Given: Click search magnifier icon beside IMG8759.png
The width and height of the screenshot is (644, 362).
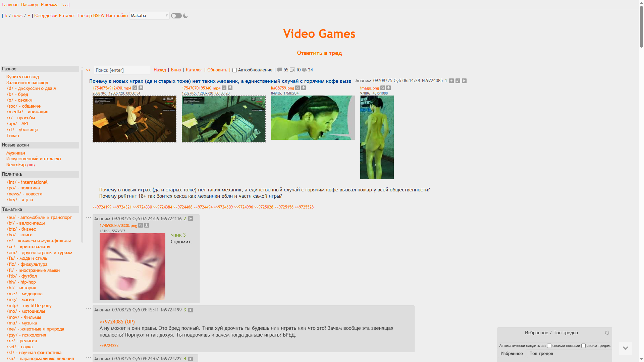Looking at the screenshot, I should 298,88.
